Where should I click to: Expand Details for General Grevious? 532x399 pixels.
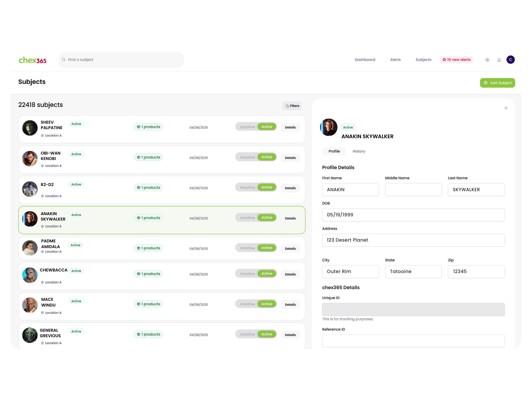click(290, 335)
